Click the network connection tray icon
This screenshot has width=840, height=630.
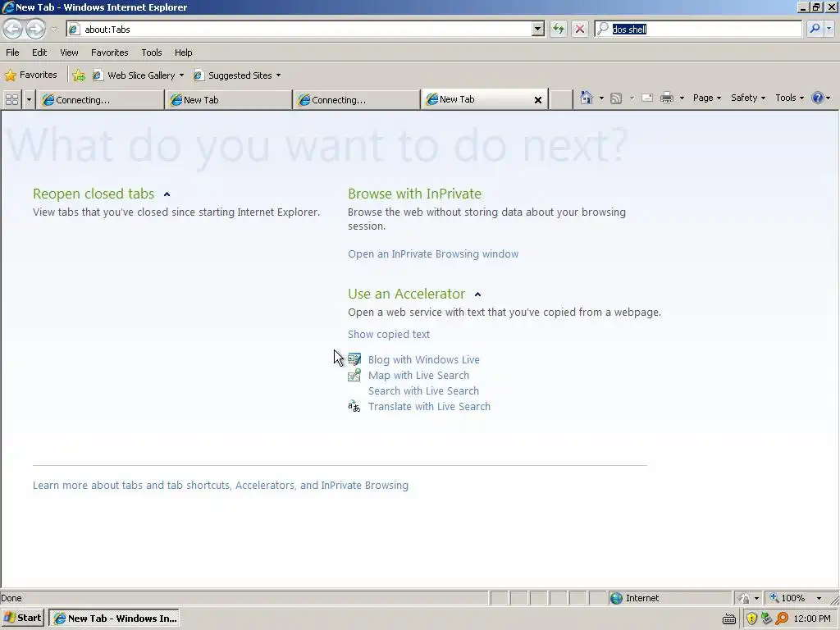tap(767, 619)
